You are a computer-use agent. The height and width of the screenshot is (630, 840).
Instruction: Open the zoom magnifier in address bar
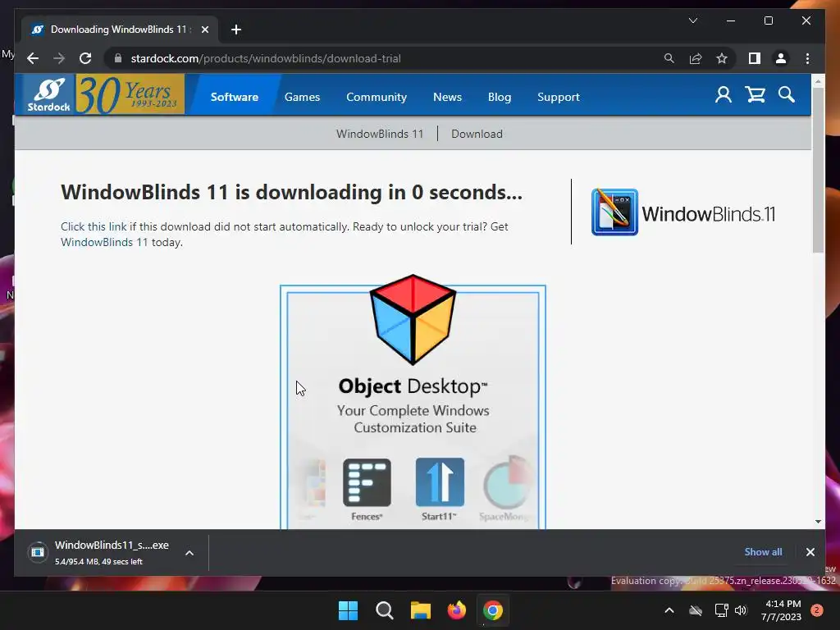(x=669, y=58)
